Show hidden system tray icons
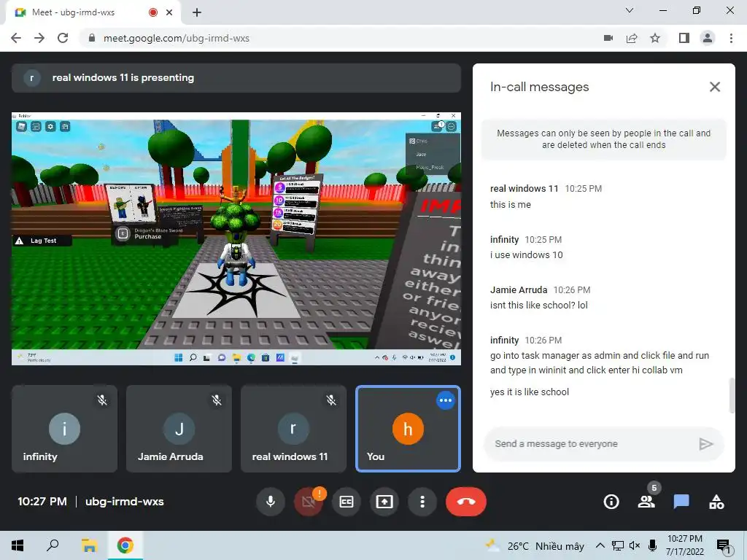This screenshot has height=560, width=747. (x=600, y=545)
